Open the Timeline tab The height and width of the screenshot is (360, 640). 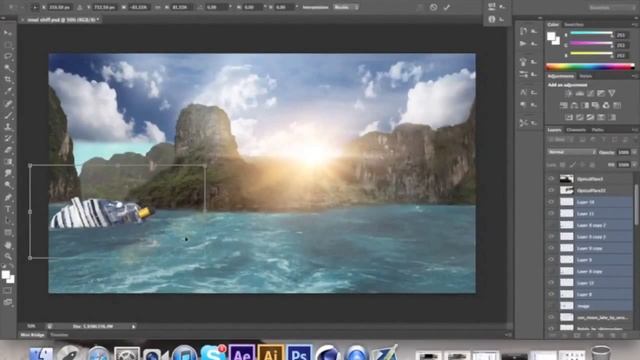60,335
